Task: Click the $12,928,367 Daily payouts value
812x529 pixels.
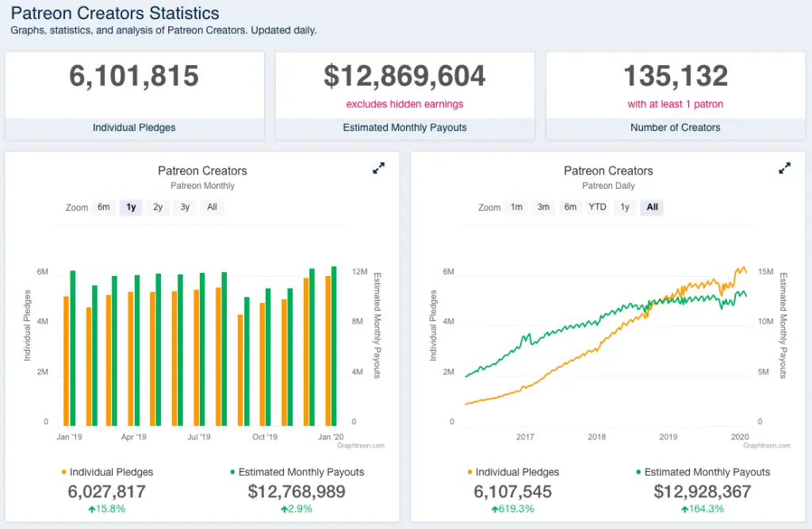Action: 703,491
